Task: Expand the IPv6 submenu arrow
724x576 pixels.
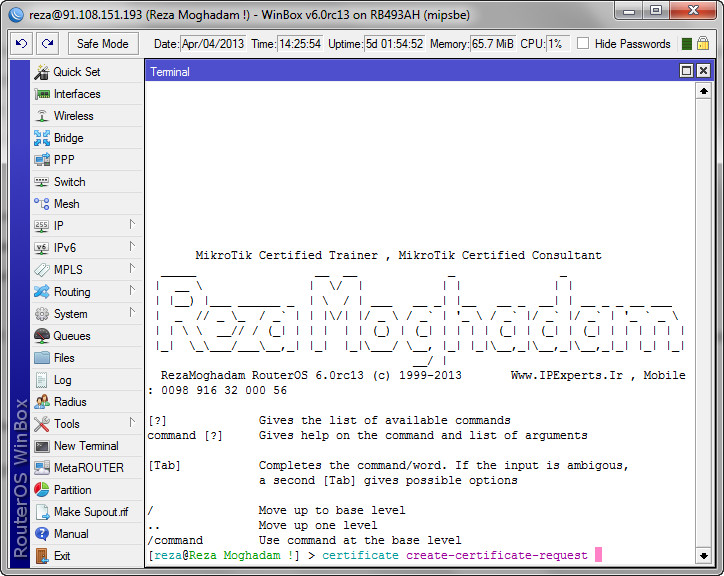Action: click(132, 246)
